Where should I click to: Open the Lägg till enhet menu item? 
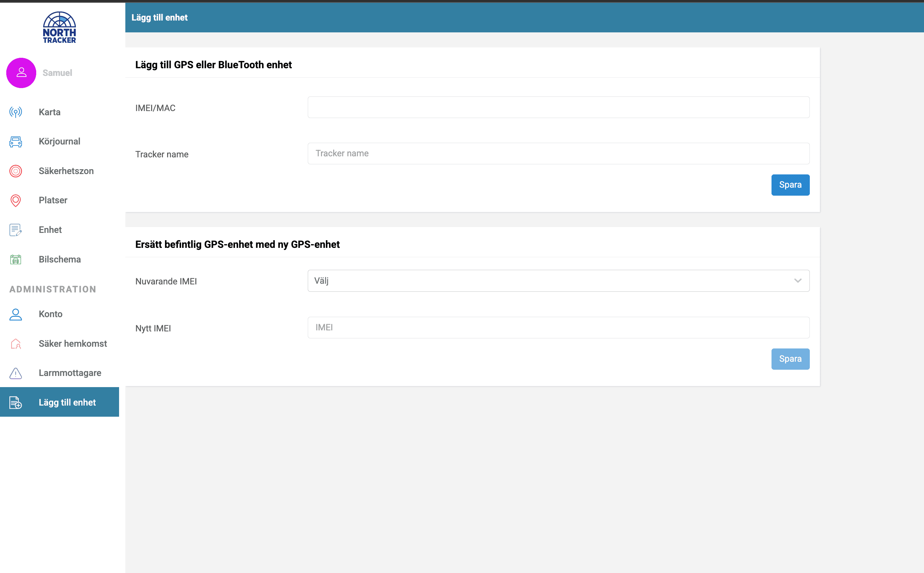pos(67,402)
